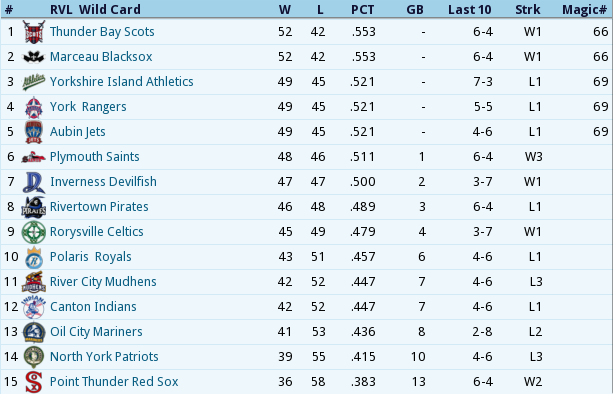Click the York Rangers team logo
Image resolution: width=613 pixels, height=394 pixels.
coord(34,107)
